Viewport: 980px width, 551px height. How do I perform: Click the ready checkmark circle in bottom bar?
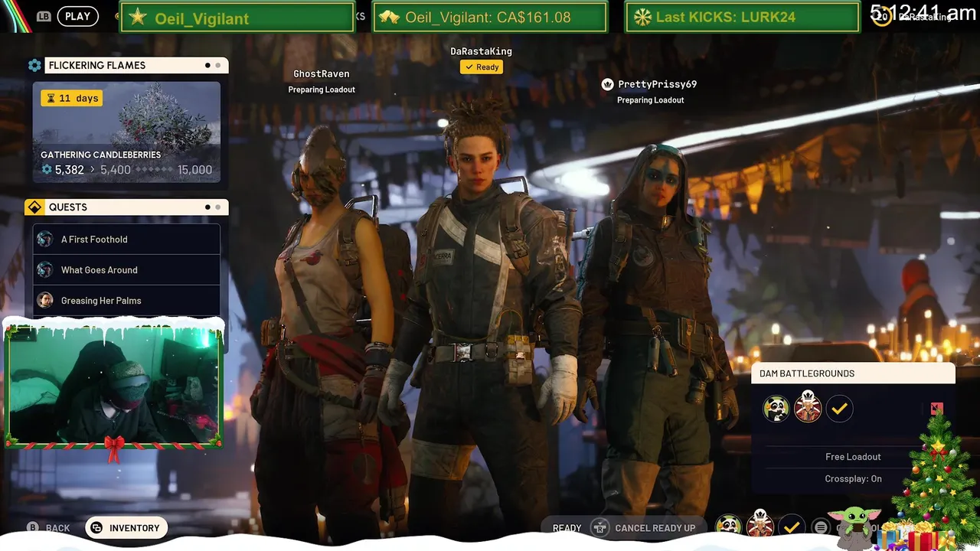[792, 527]
